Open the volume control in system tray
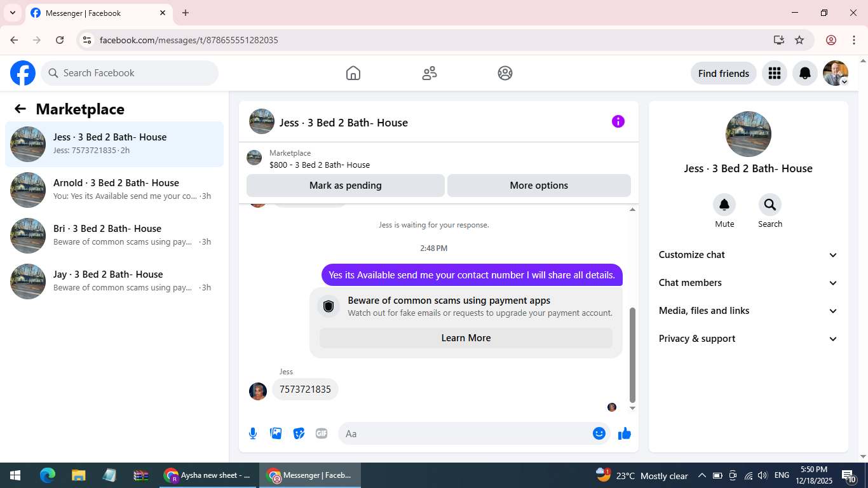Viewport: 868px width, 488px height. click(763, 475)
